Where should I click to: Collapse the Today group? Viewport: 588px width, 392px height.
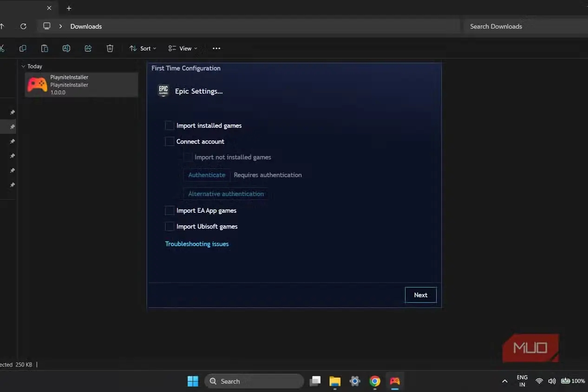[23, 66]
